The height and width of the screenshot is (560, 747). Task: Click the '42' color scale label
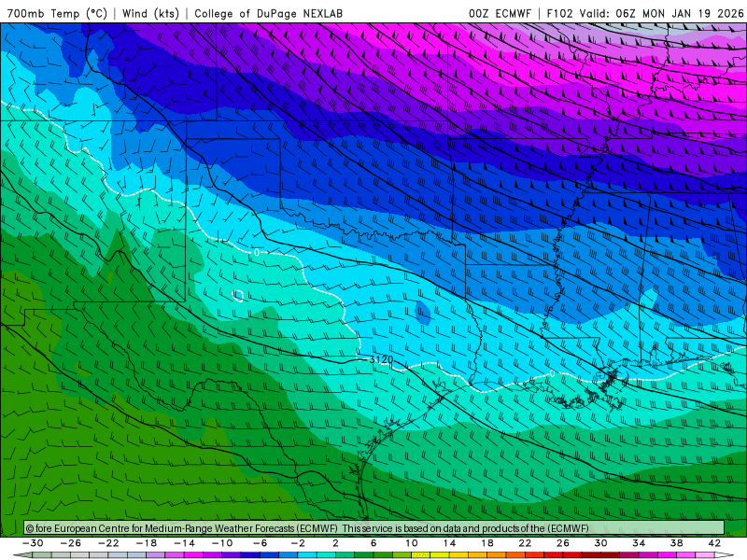[714, 543]
